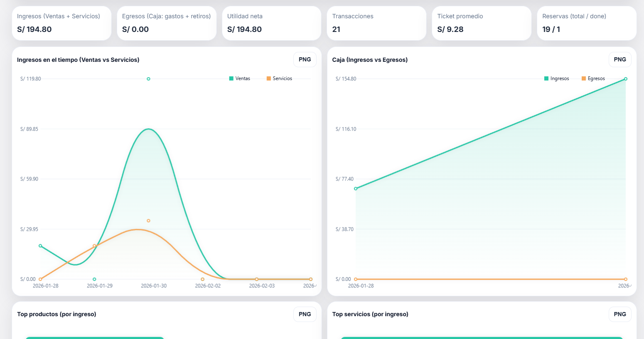Click the rightmost Ingresos point in Caja chart
This screenshot has width=644, height=339.
(x=625, y=79)
